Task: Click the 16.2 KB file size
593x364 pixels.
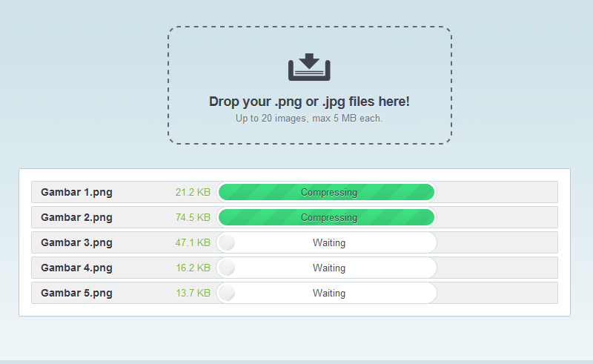Action: (x=193, y=268)
